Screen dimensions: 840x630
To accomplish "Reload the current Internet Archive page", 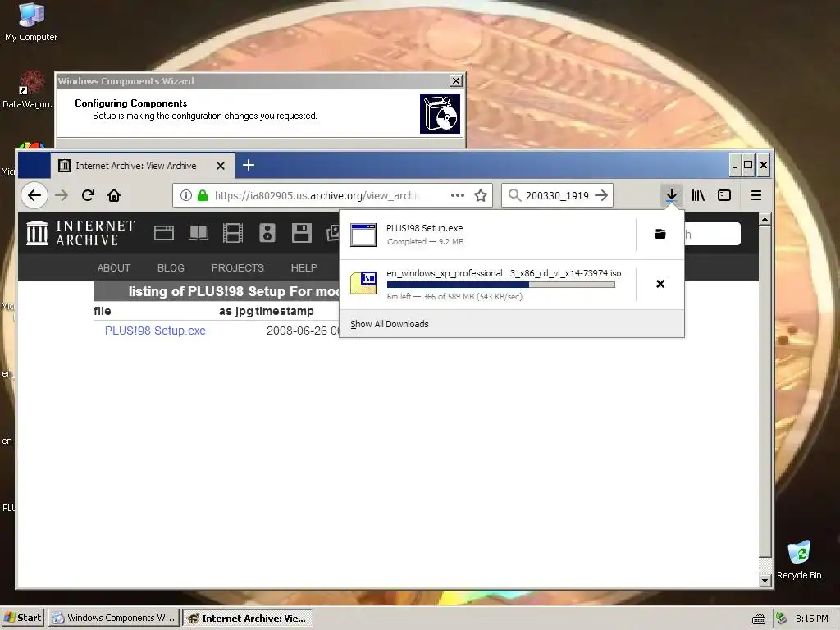I will point(89,195).
